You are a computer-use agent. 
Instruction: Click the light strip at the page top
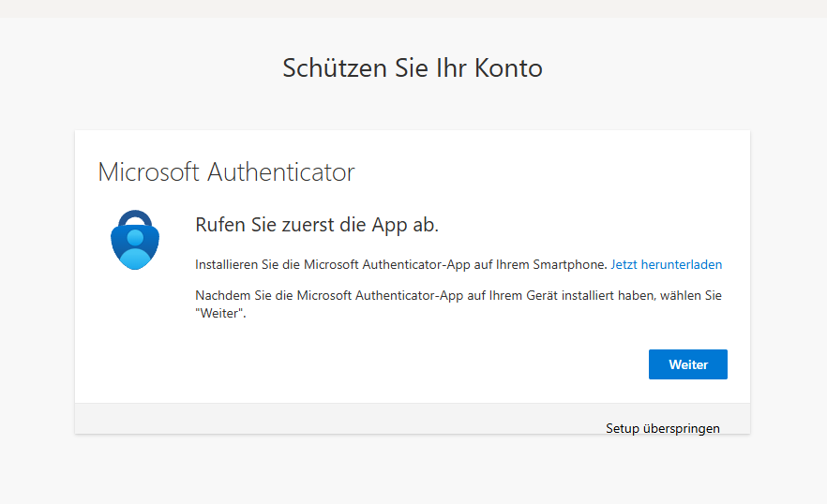(413, 8)
